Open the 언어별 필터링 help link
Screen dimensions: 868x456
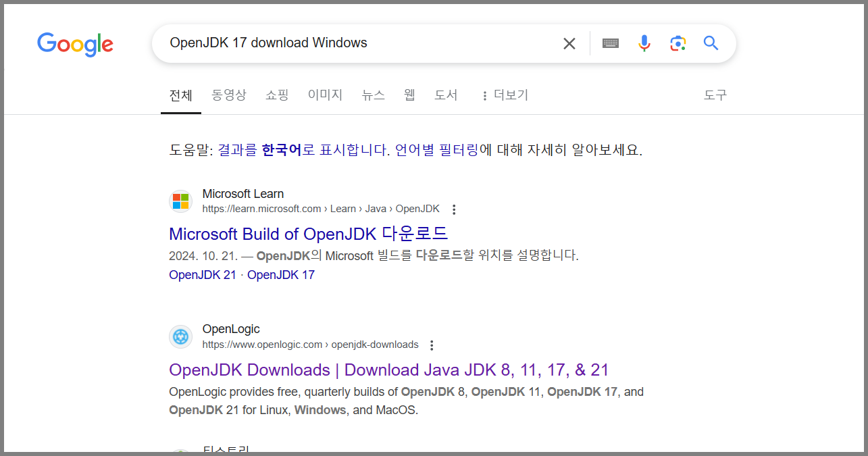[x=436, y=150]
